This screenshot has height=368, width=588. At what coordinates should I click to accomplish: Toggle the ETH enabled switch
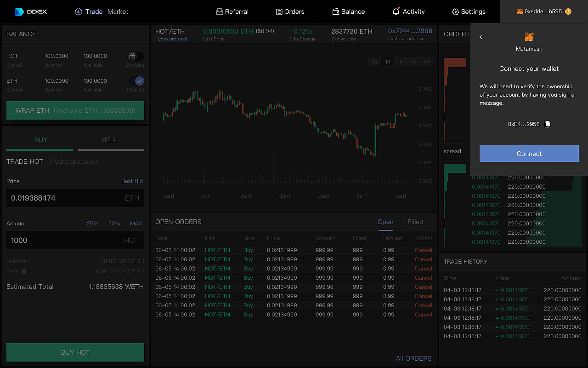coord(136,81)
